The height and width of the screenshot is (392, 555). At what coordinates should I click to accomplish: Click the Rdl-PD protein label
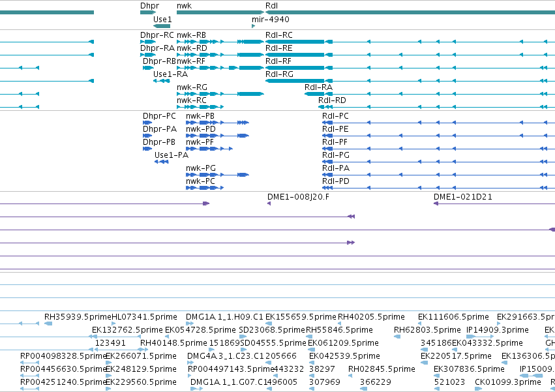(x=336, y=181)
